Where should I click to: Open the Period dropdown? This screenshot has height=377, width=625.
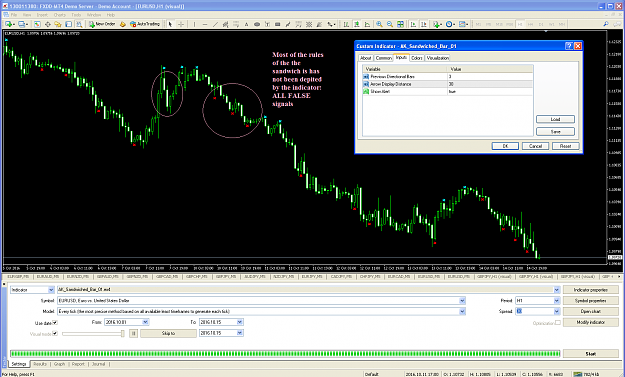(556, 300)
